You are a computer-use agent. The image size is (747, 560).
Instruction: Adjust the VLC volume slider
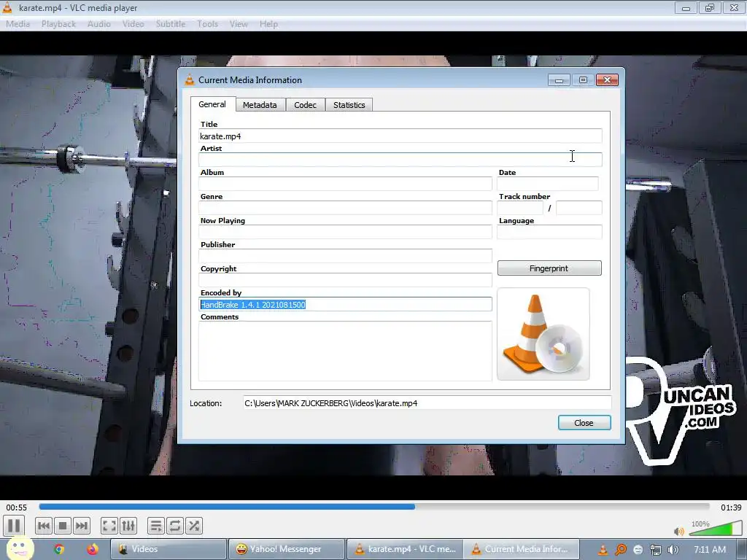point(715,529)
